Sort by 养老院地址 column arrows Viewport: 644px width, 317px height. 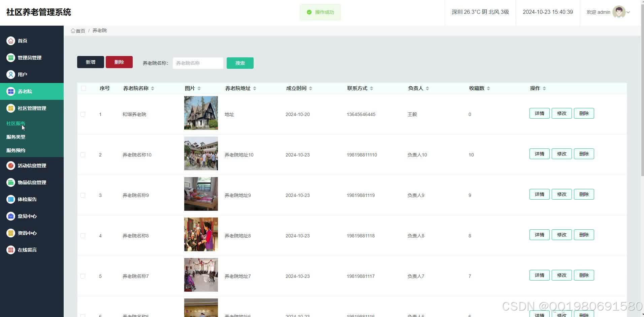tap(255, 88)
